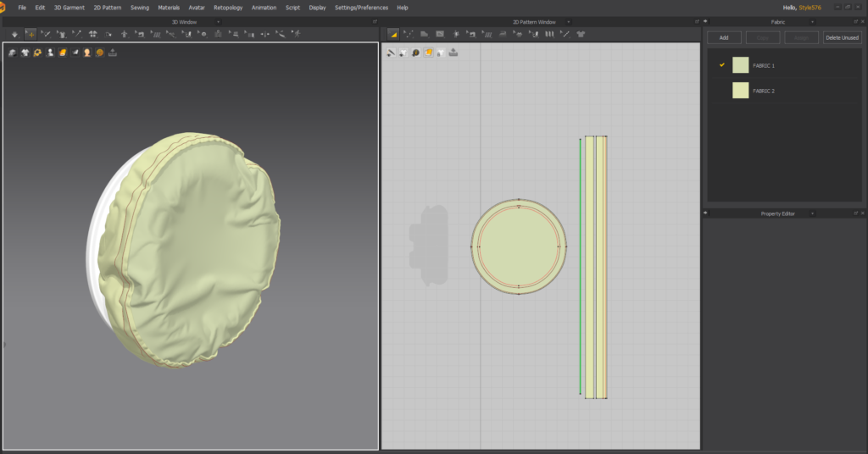The width and height of the screenshot is (868, 454).
Task: Select the circular pattern piece in 2D window
Action: pos(519,246)
